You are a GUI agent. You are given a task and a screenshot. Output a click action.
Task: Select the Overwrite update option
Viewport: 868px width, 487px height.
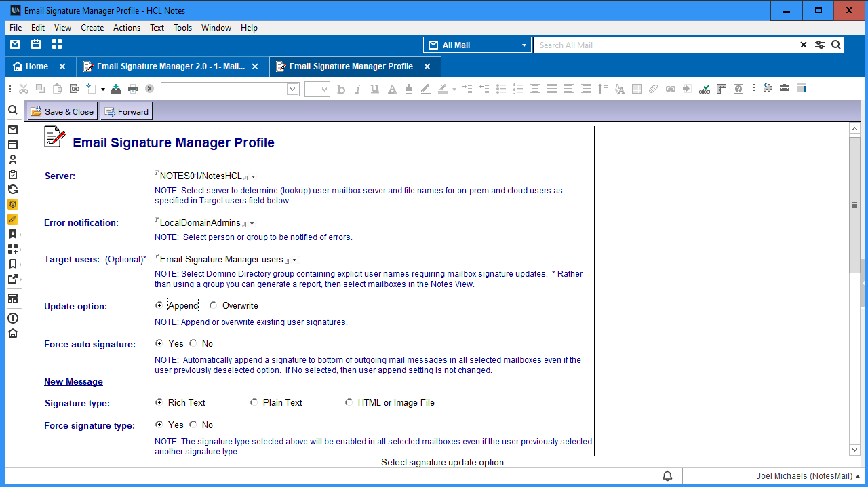coord(214,305)
